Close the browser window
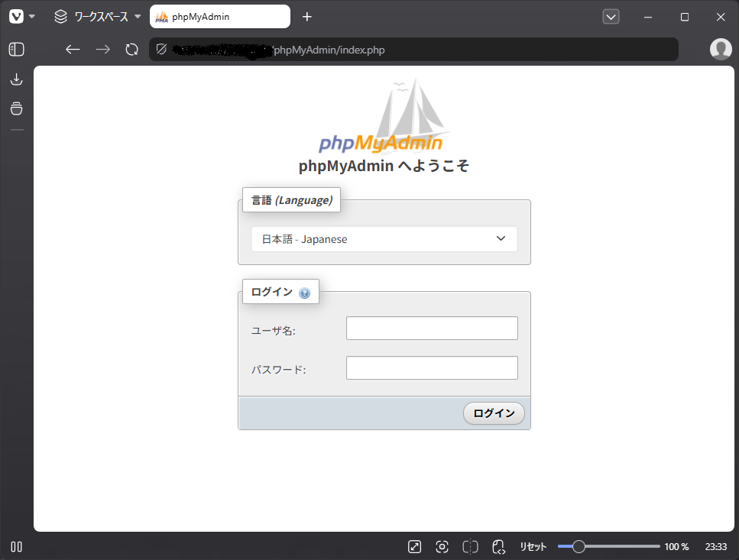This screenshot has height=560, width=739. point(721,17)
